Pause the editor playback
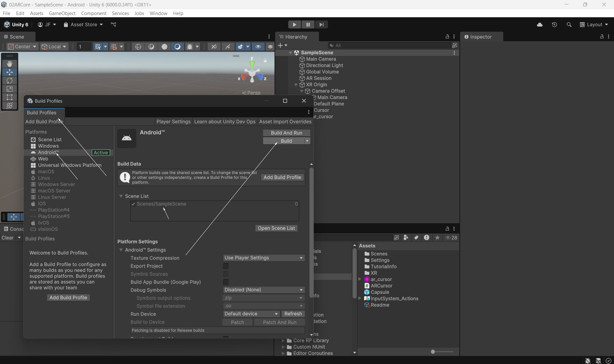 coord(308,25)
